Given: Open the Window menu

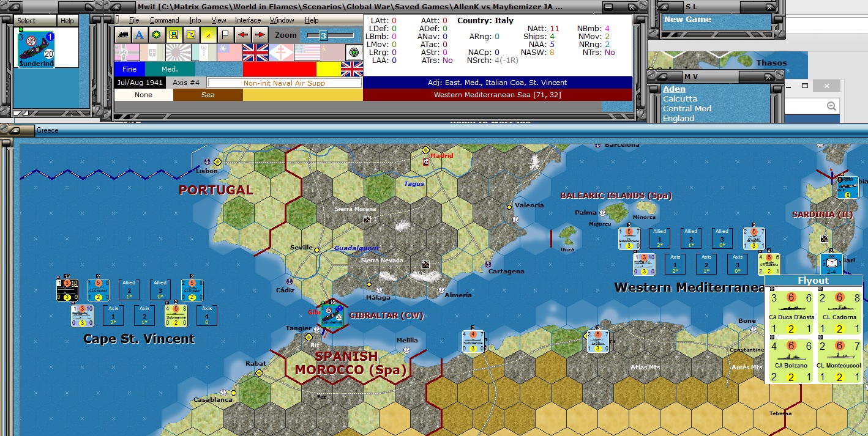Looking at the screenshot, I should coord(282,20).
